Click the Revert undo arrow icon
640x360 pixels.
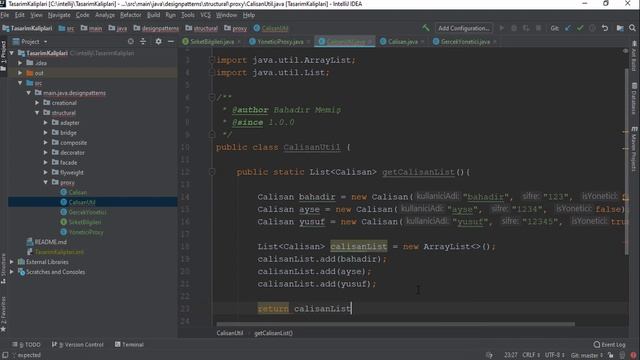coord(605,28)
